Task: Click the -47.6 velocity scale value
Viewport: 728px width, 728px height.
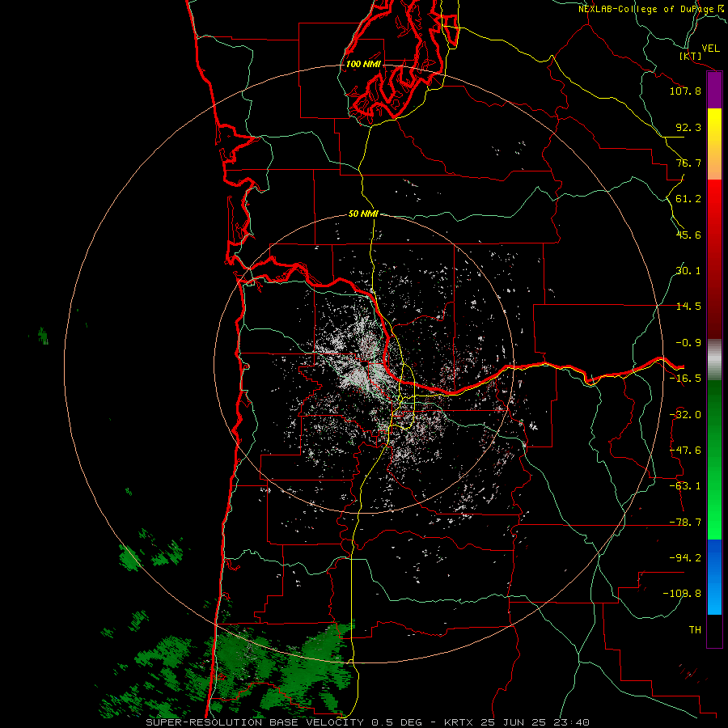Action: click(685, 451)
